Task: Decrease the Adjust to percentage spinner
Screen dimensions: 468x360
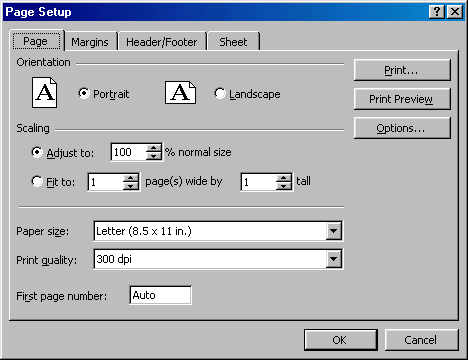Action: tap(154, 156)
